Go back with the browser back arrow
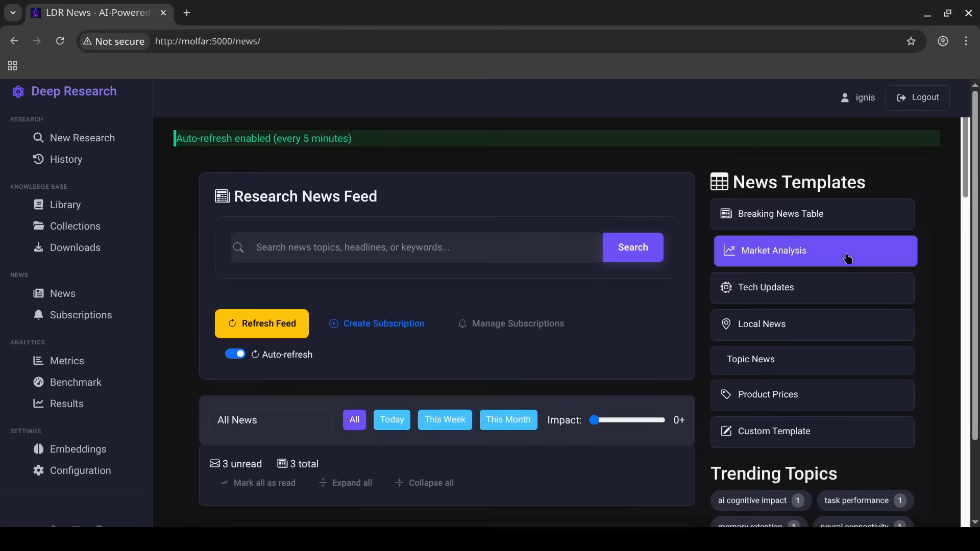980x551 pixels. tap(14, 41)
